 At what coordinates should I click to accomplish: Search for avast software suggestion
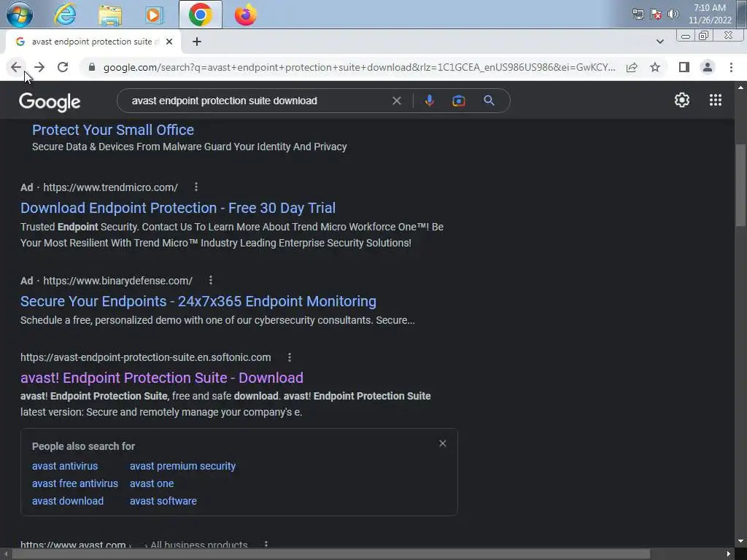[163, 501]
